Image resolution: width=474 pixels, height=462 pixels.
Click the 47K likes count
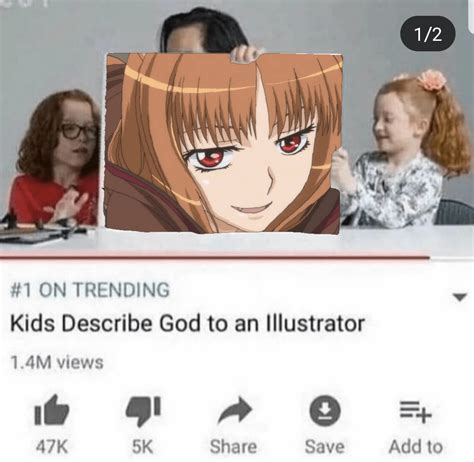[52, 447]
